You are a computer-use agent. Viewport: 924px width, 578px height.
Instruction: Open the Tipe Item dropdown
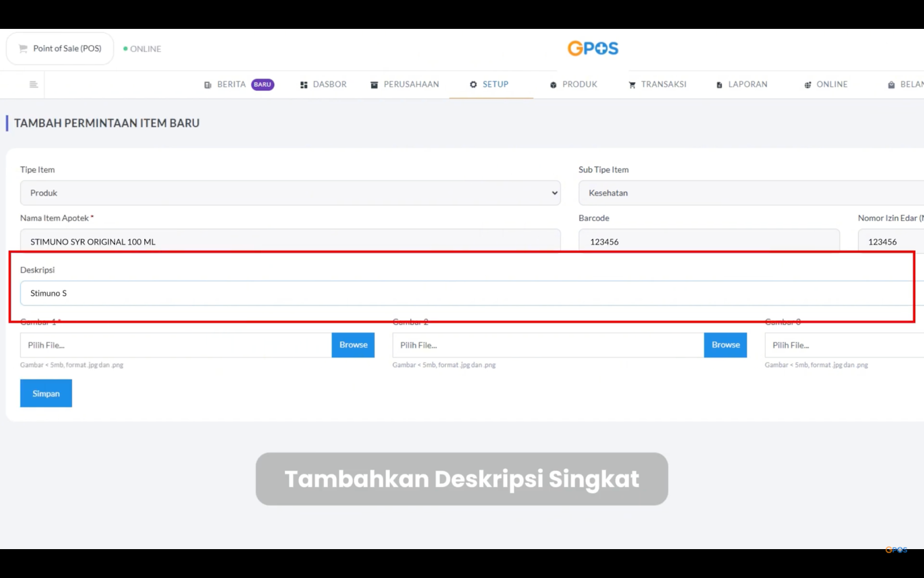point(290,193)
